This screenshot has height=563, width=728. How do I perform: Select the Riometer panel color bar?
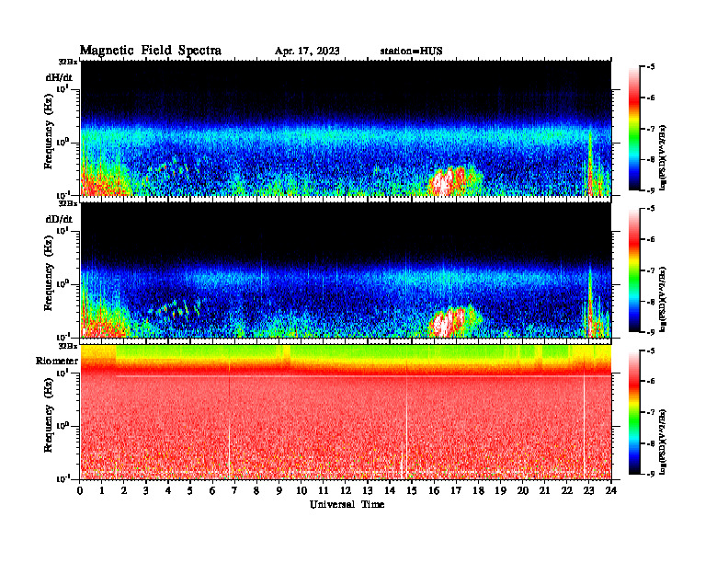633,412
